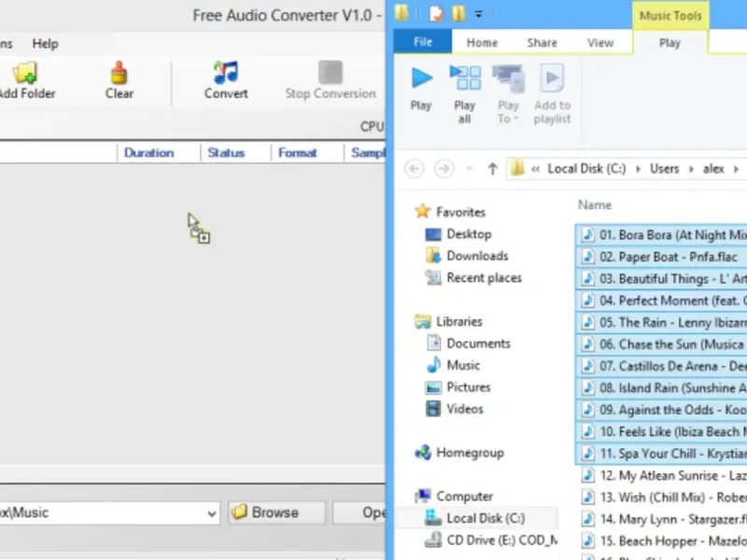Screen dimensions: 747x560
Task: Open the Videos library
Action: click(464, 410)
